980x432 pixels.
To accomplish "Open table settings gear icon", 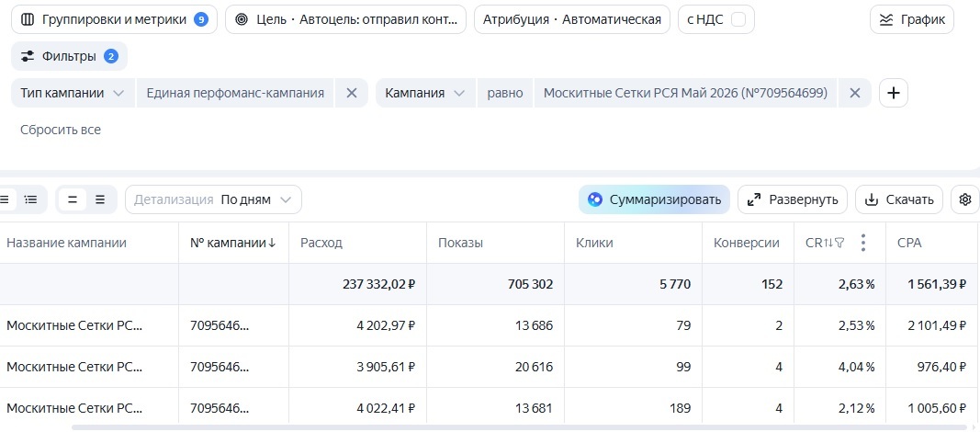I will 965,200.
